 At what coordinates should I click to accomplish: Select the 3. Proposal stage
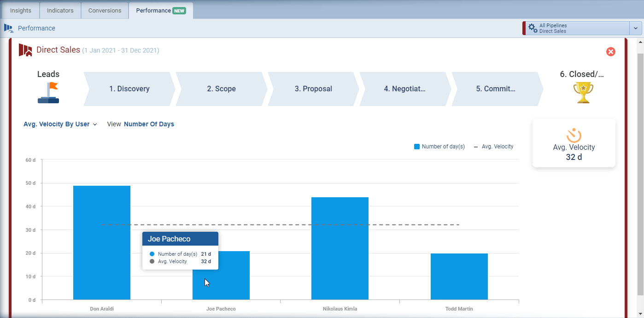coord(313,89)
